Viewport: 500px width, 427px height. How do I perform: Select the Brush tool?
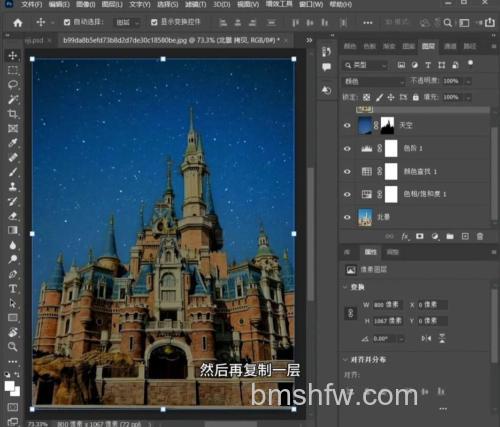[13, 172]
